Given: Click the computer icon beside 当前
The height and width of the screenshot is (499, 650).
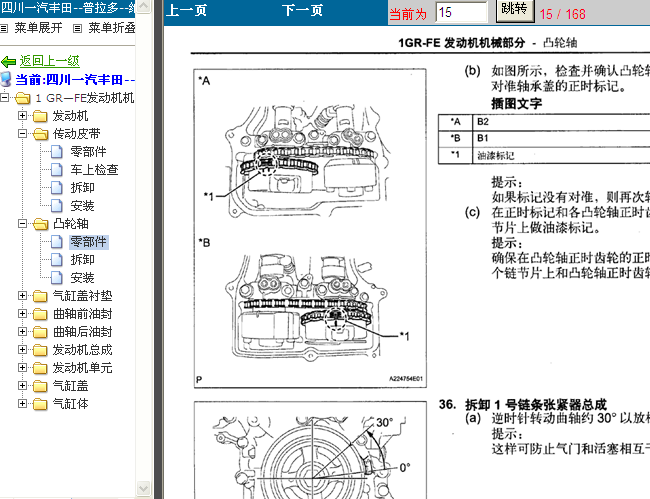Looking at the screenshot, I should [6, 79].
